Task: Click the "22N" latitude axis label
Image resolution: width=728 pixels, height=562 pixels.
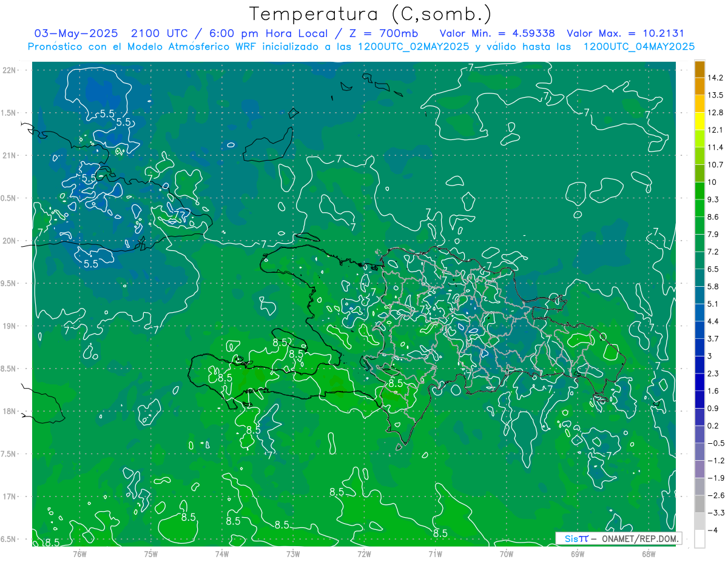Action: 10,70
